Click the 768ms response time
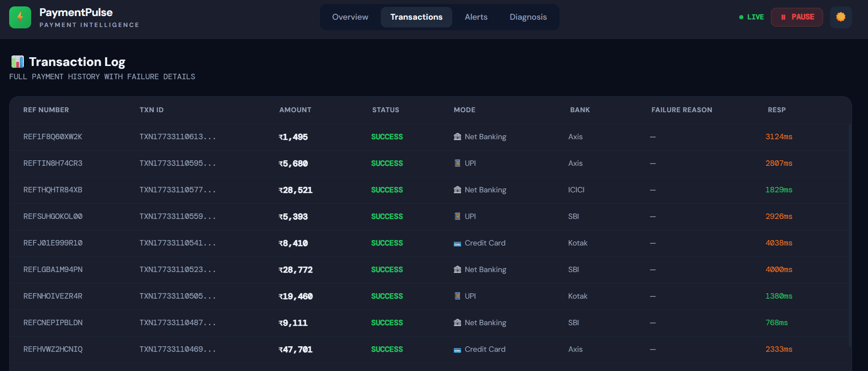 tap(776, 322)
